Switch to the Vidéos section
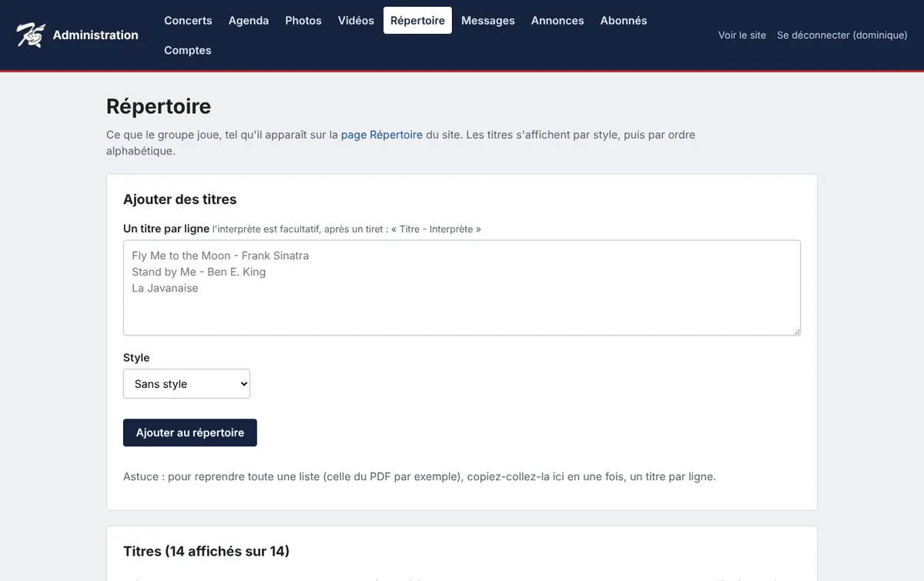 [356, 21]
